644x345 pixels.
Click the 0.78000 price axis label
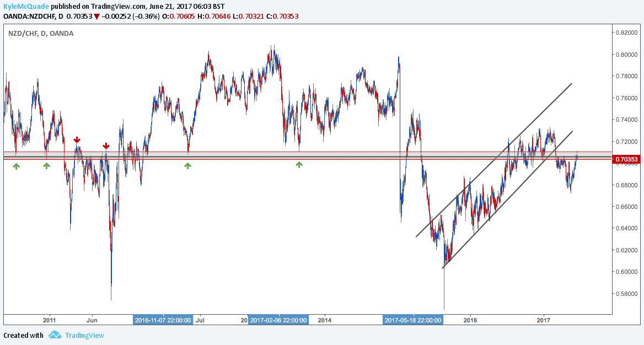[626, 77]
